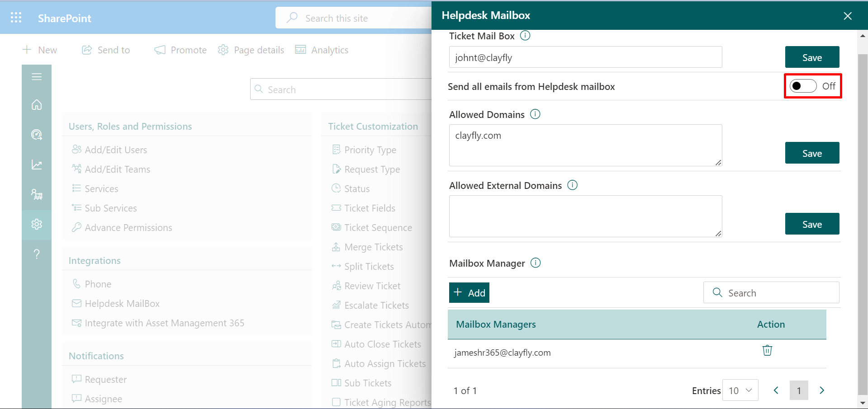Open Helpdesk MailBox link

click(116, 303)
